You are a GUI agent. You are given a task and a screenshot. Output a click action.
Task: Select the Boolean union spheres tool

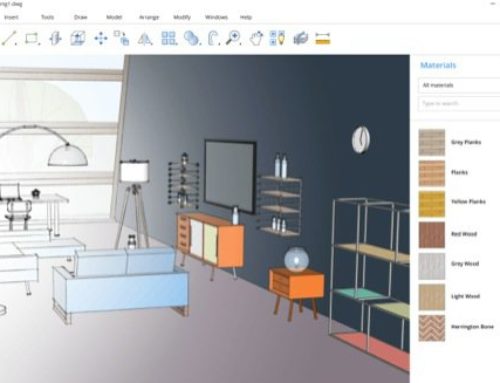(192, 38)
